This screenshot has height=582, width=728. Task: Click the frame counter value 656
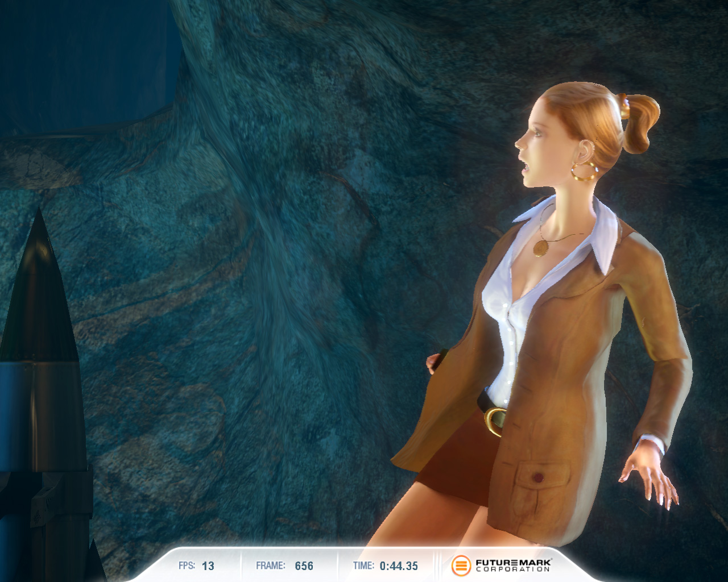click(304, 566)
